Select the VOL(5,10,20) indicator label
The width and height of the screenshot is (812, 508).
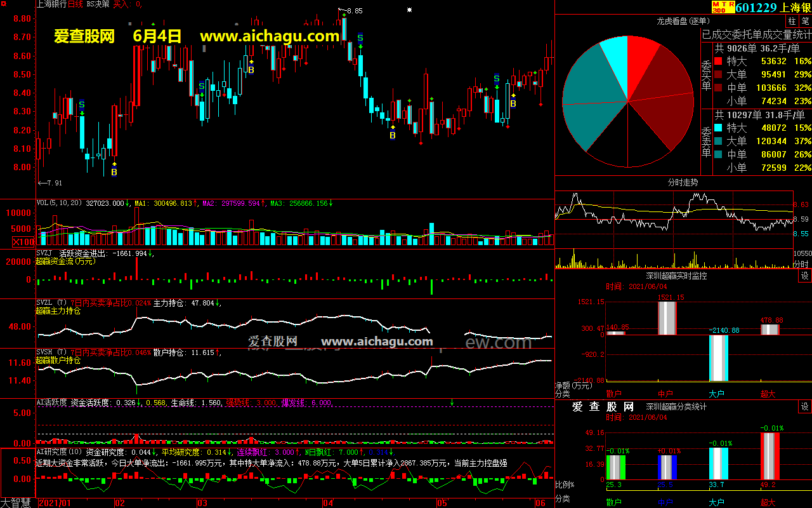[x=59, y=203]
